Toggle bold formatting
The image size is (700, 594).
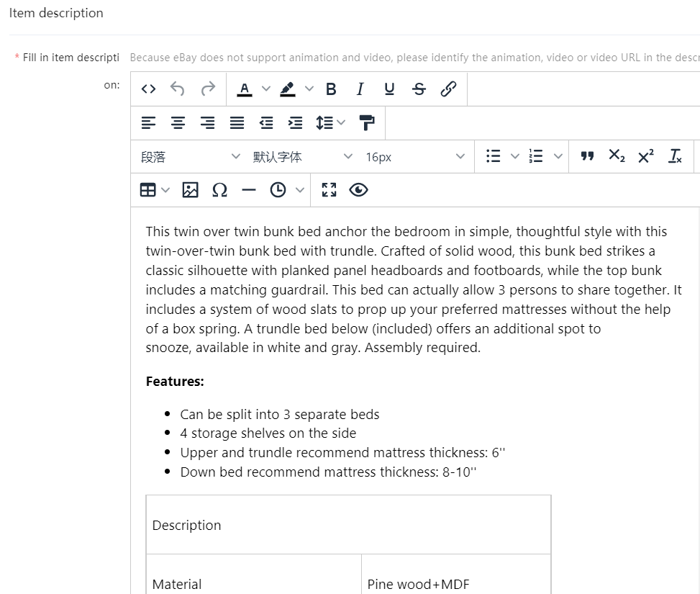331,89
